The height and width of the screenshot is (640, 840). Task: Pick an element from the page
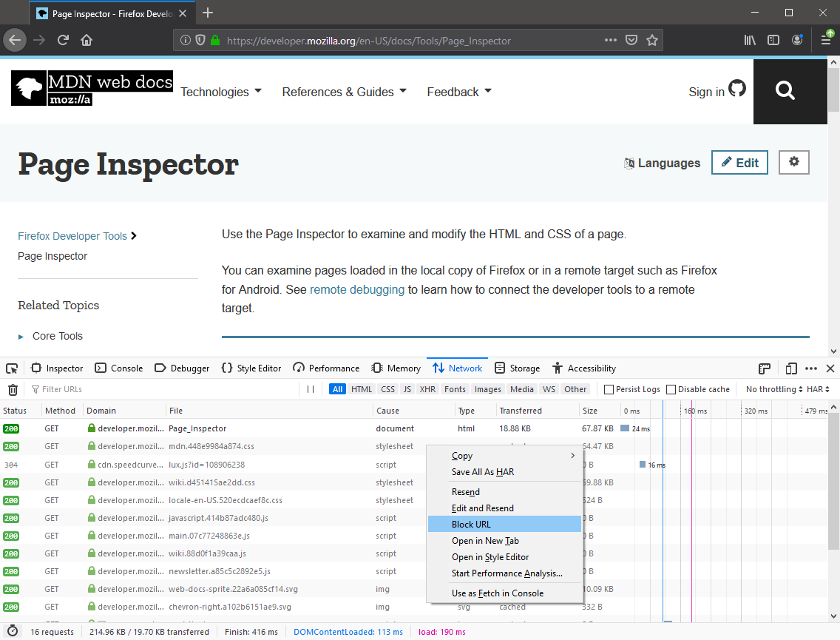[12, 368]
